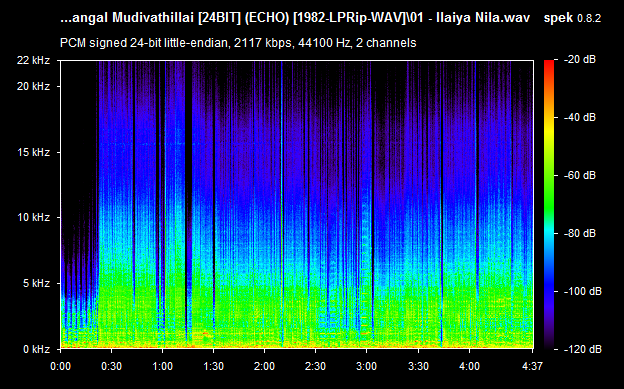Click the 1:00 time axis marker
This screenshot has width=624, height=389.
click(x=162, y=366)
